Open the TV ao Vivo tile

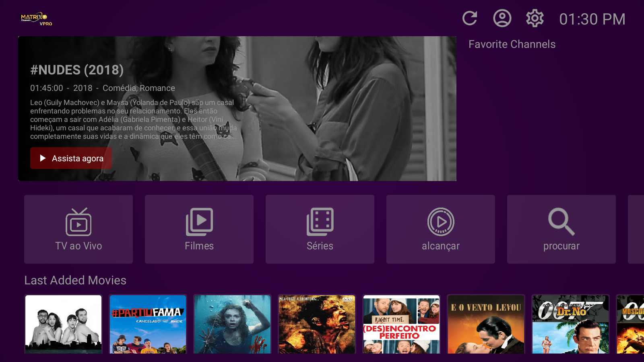[x=78, y=229]
